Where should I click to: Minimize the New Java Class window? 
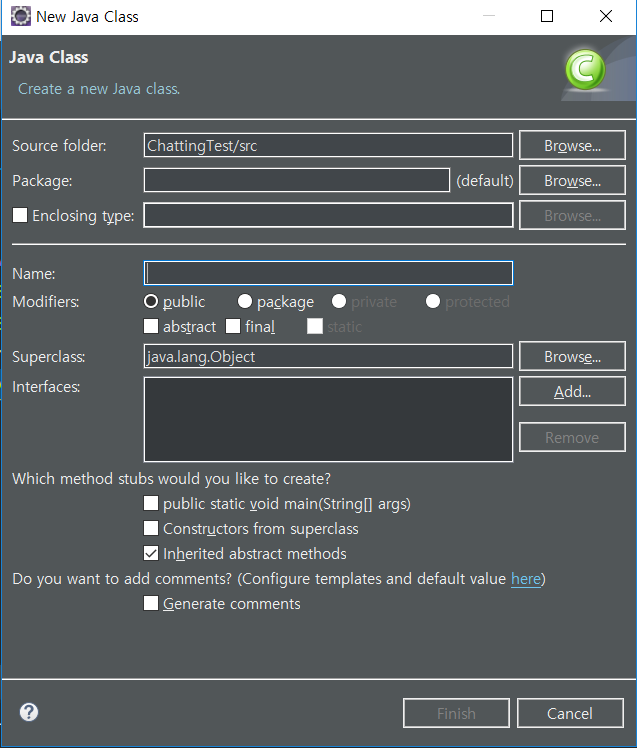pos(489,16)
